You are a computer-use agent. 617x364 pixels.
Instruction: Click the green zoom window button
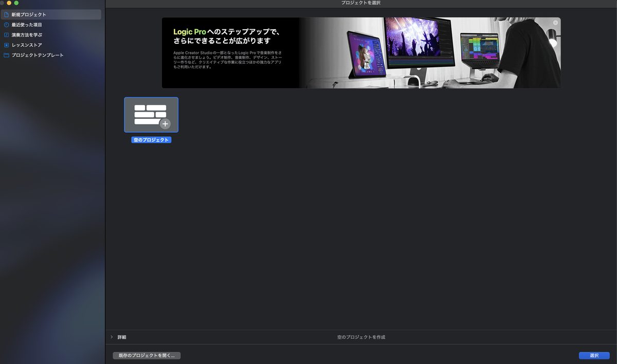[x=16, y=3]
